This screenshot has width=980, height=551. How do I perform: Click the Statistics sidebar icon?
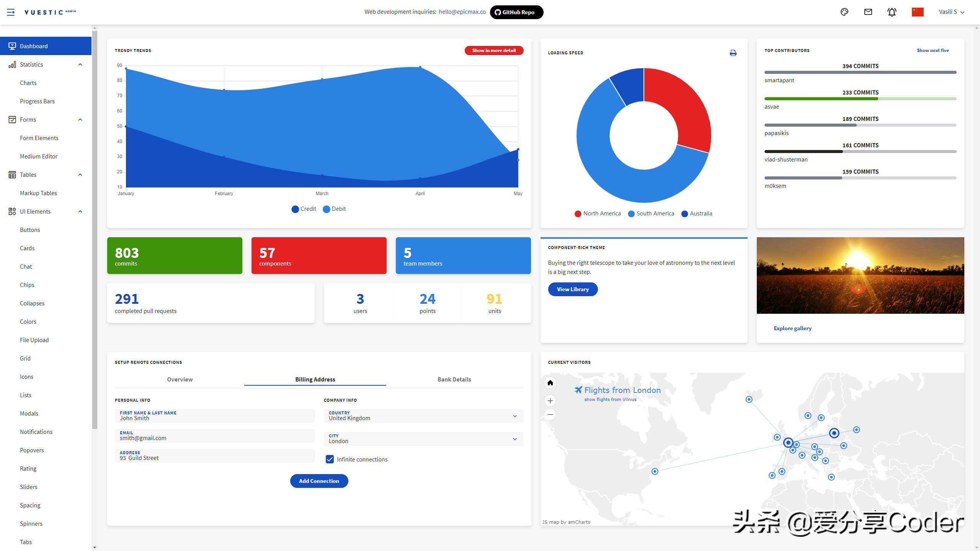coord(11,64)
